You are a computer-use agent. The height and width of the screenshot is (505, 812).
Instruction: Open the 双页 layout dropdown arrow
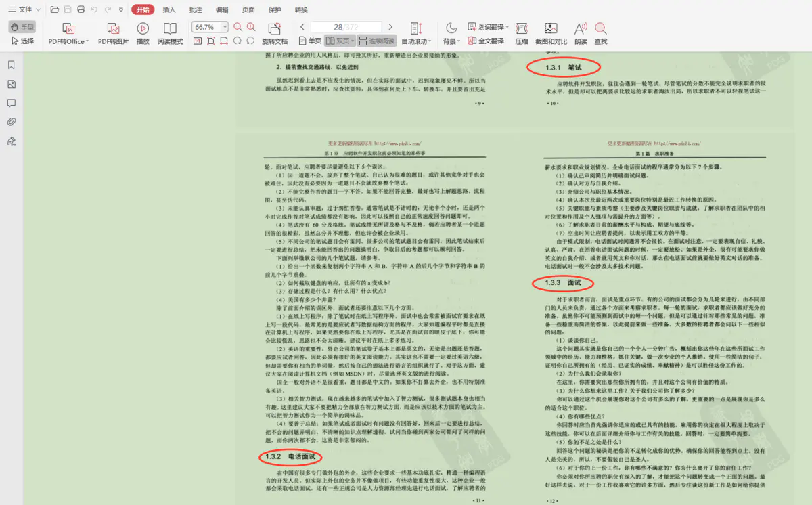[x=353, y=41]
